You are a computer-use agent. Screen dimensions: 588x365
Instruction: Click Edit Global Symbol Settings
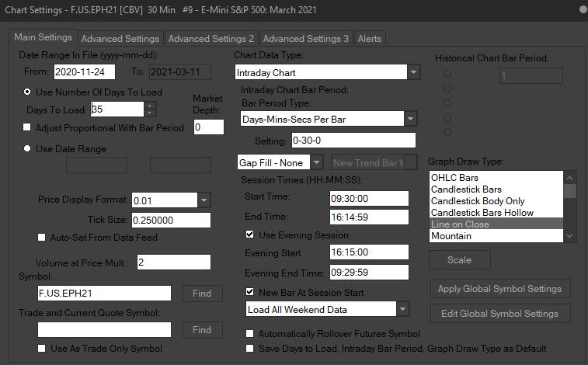tap(500, 314)
